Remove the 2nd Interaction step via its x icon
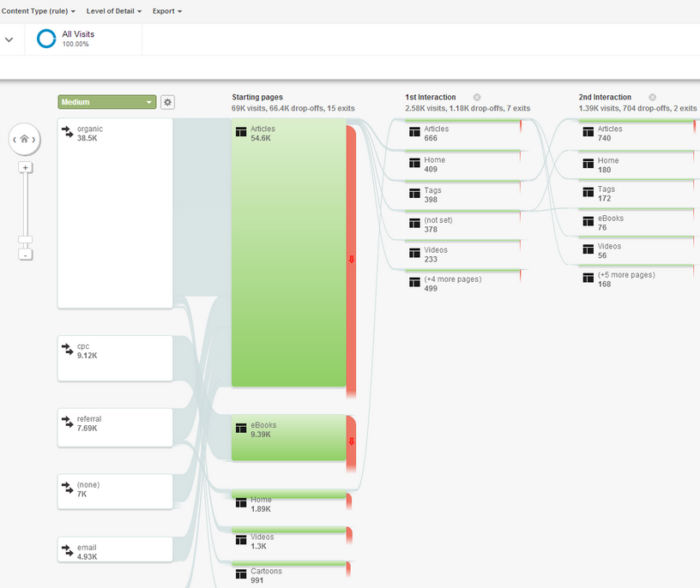 [652, 97]
